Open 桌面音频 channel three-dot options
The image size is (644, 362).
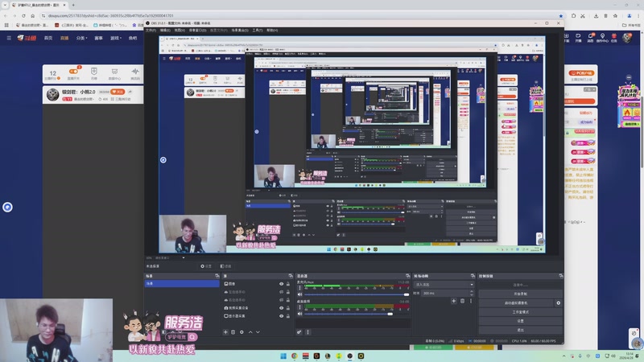(x=299, y=307)
